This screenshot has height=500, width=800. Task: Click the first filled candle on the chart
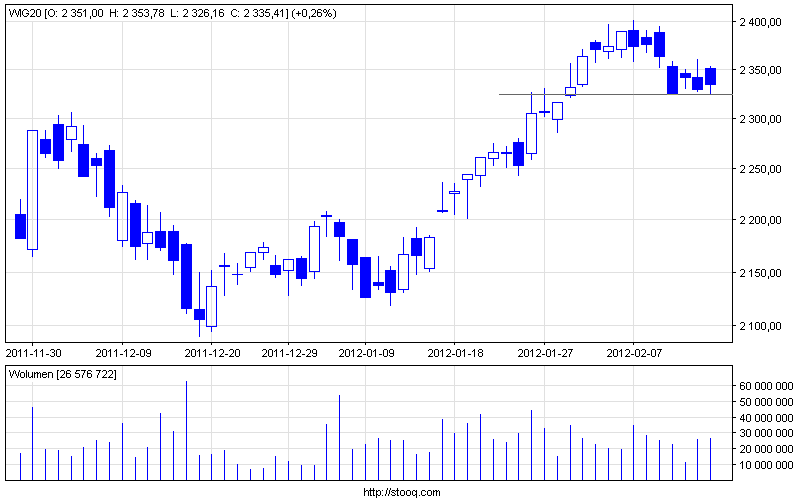click(x=20, y=227)
